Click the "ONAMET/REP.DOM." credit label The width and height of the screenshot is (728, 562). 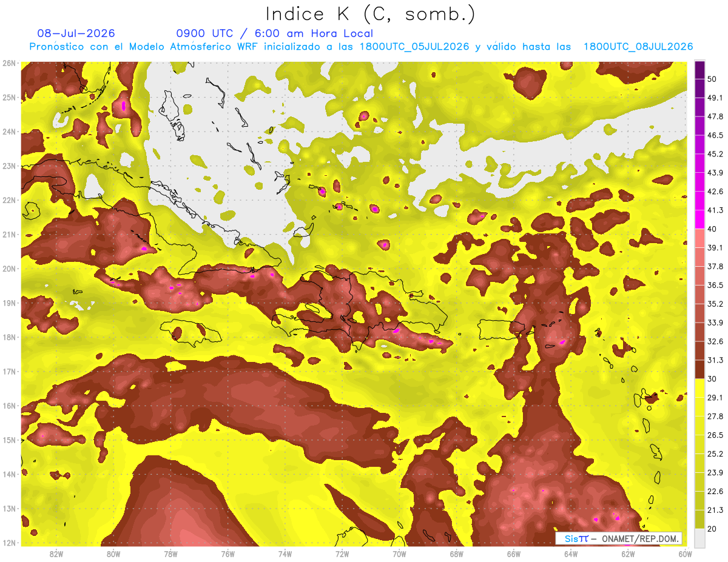640,538
